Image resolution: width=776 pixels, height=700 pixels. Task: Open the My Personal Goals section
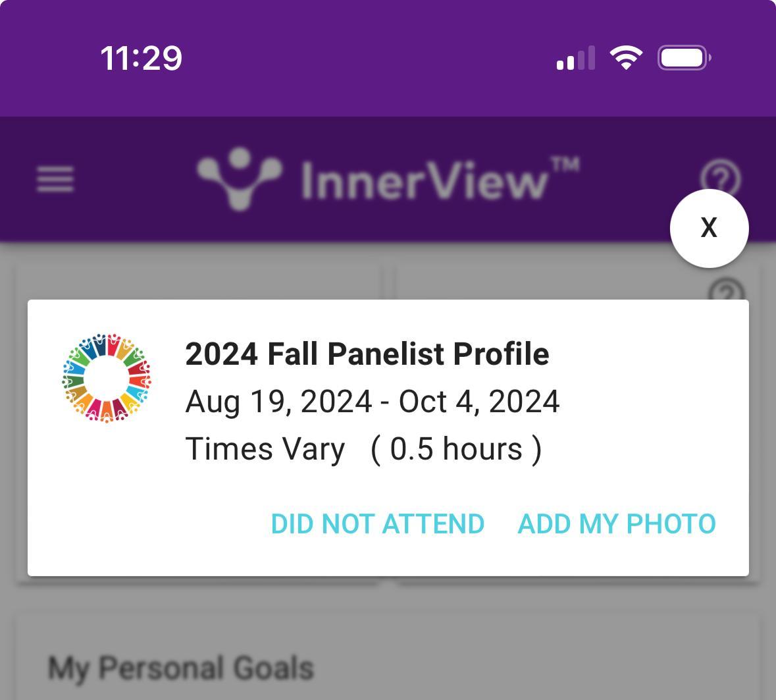click(181, 668)
